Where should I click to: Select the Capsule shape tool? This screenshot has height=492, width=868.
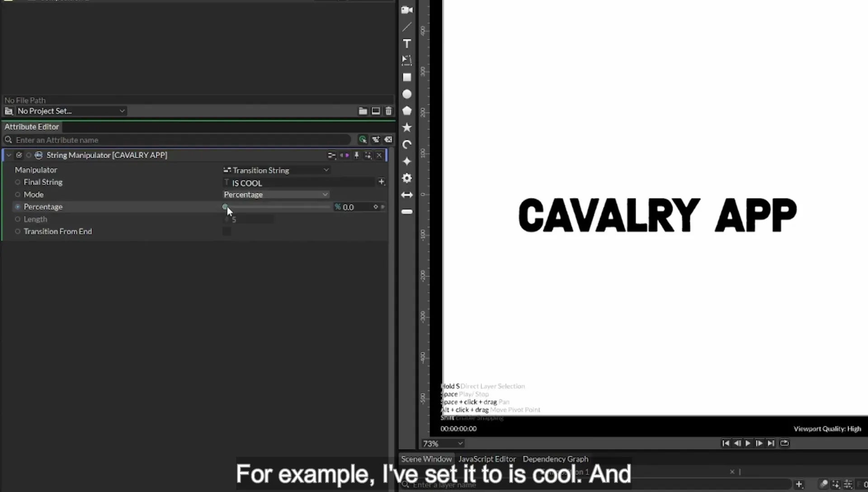[407, 212]
